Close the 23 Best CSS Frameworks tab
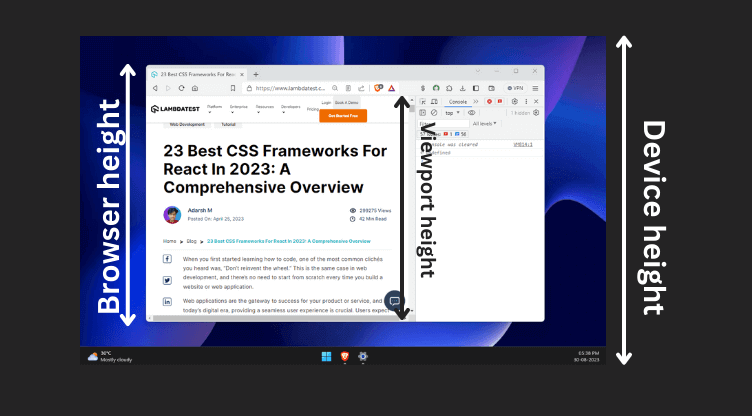The image size is (752, 416). 242,74
